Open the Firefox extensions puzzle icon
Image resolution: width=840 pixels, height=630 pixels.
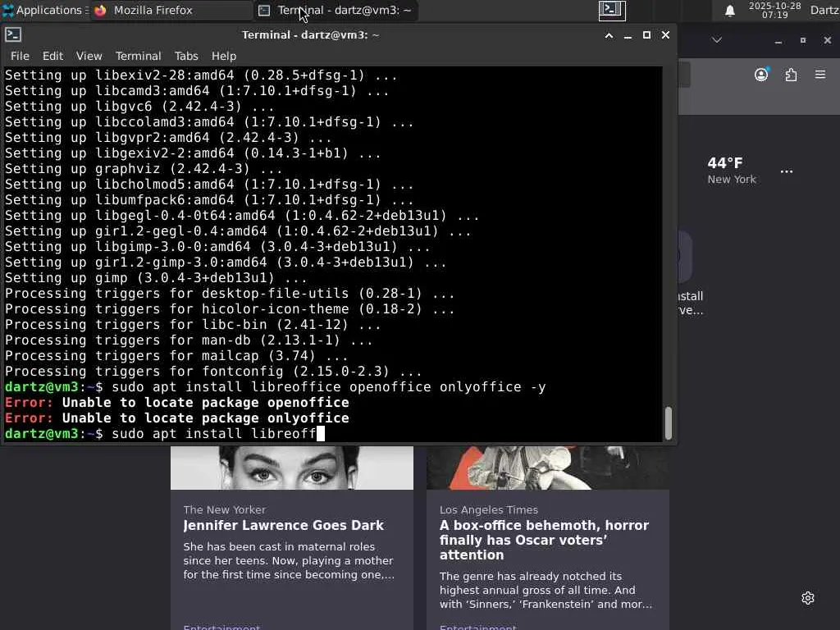(791, 75)
